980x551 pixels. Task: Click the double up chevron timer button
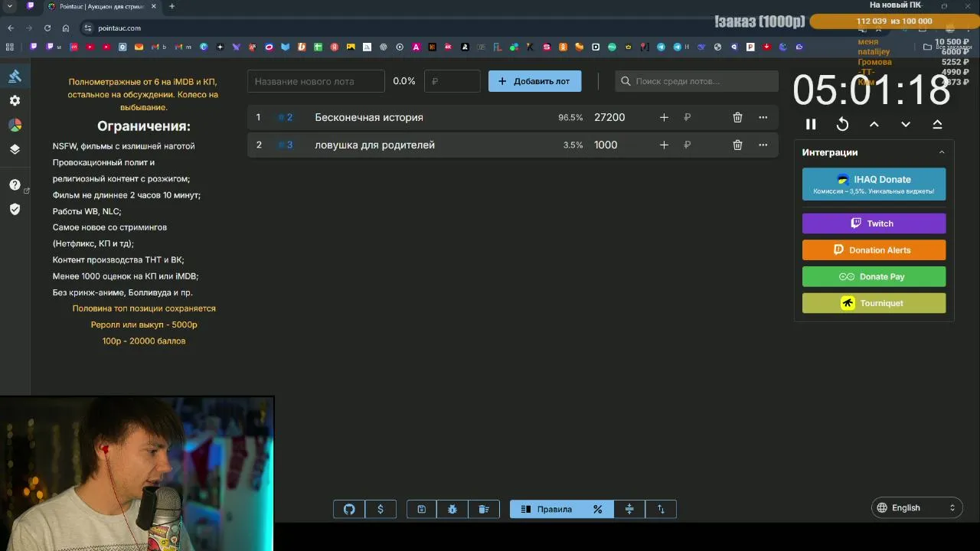pyautogui.click(x=937, y=124)
